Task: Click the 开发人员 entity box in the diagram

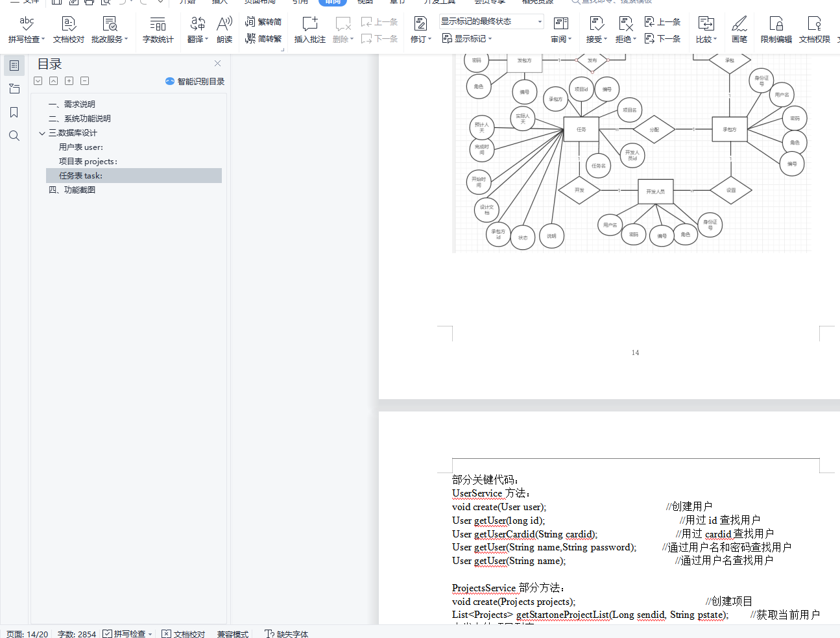Action: click(655, 191)
